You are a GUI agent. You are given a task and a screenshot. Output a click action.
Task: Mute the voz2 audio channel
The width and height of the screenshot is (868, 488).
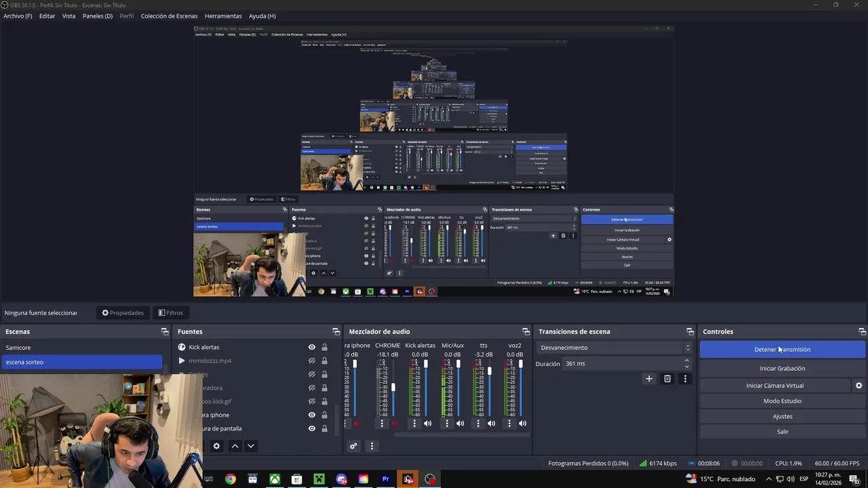point(522,424)
